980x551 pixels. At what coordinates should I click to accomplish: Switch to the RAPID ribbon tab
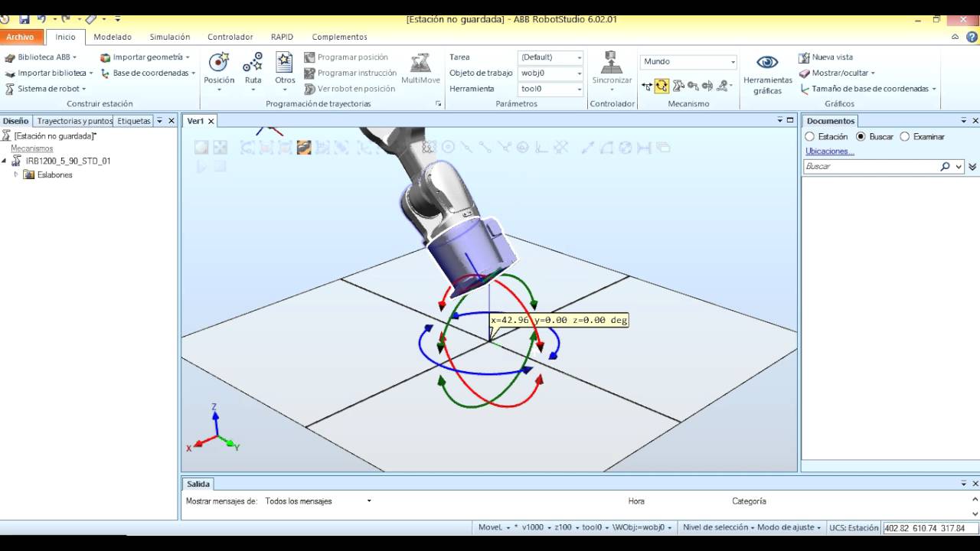[x=282, y=37]
